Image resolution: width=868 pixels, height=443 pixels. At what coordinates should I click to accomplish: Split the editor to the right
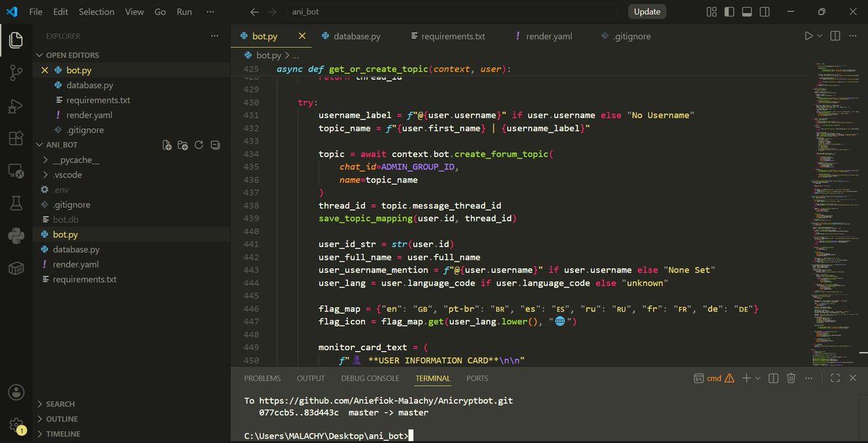[x=835, y=36]
